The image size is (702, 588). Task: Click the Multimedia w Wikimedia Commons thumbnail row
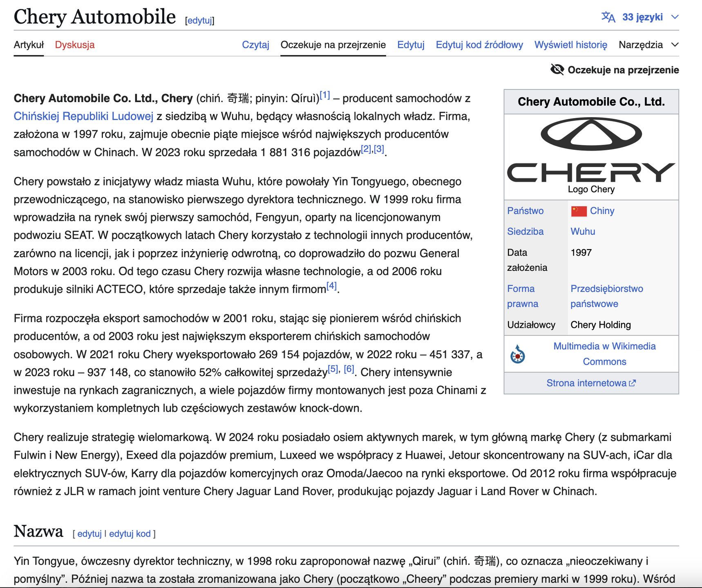604,354
